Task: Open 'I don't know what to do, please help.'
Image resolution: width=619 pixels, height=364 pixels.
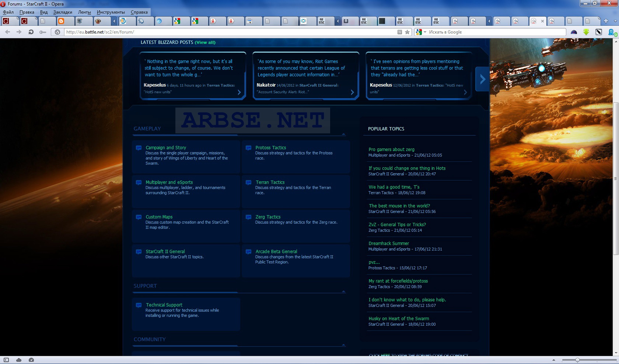Action: tap(407, 300)
